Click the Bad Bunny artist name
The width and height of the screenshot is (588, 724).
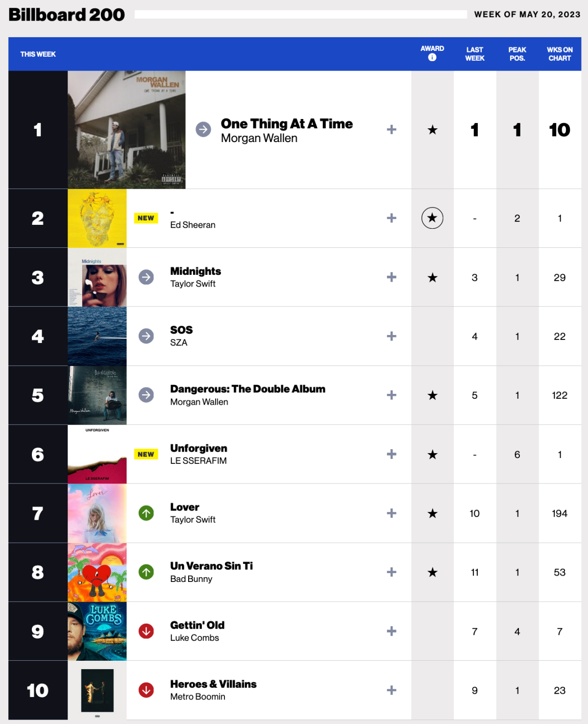tap(191, 579)
